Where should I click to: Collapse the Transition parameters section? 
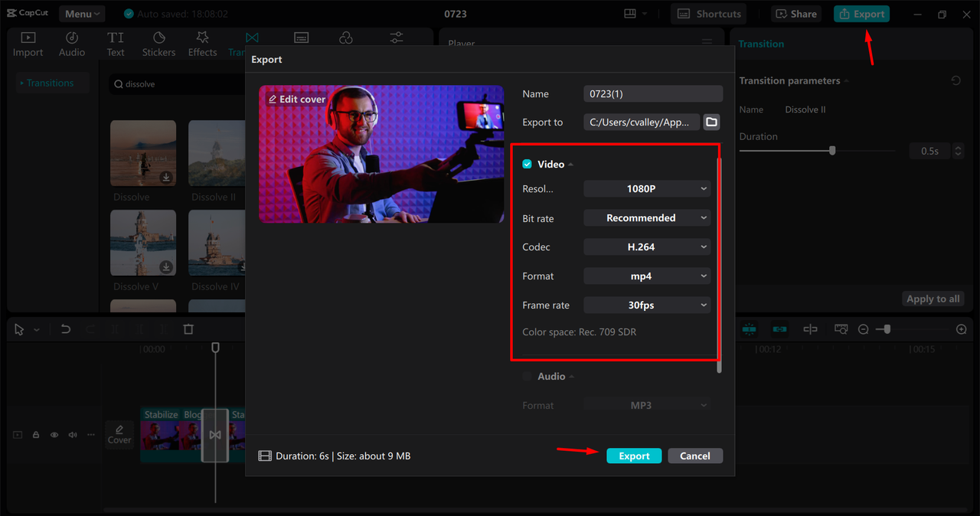846,81
